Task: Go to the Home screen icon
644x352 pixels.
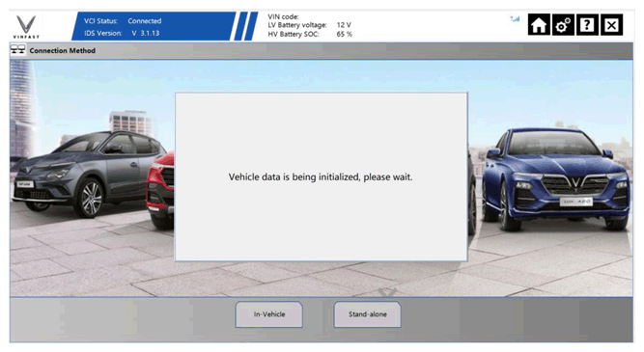Action: [x=539, y=25]
